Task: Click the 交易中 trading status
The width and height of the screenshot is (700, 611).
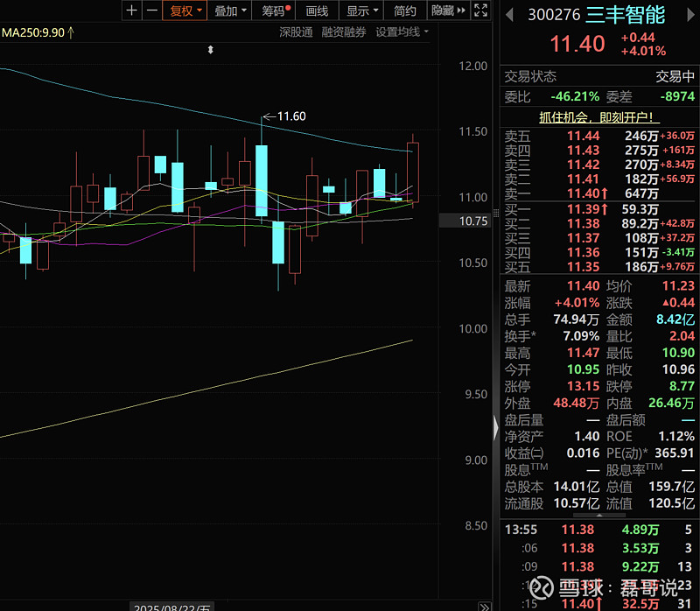Action: [x=675, y=76]
